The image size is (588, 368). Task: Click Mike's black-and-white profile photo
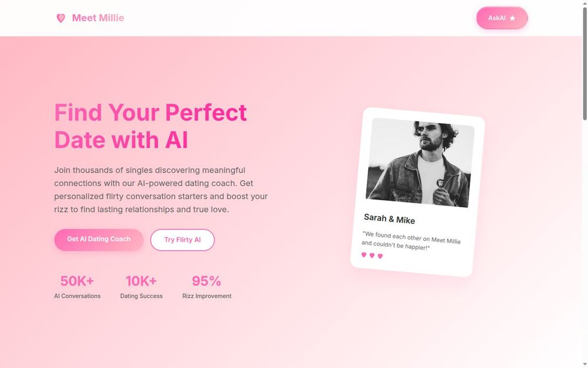click(x=420, y=163)
